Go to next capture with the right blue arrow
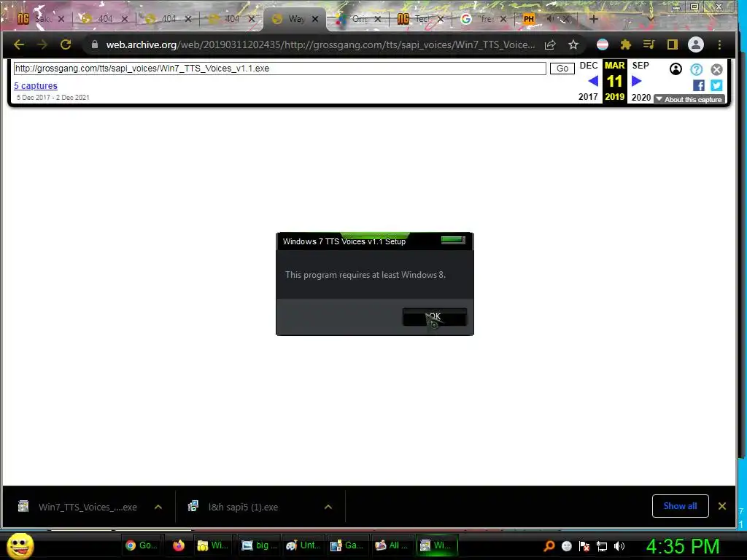This screenshot has width=747, height=560. (636, 81)
